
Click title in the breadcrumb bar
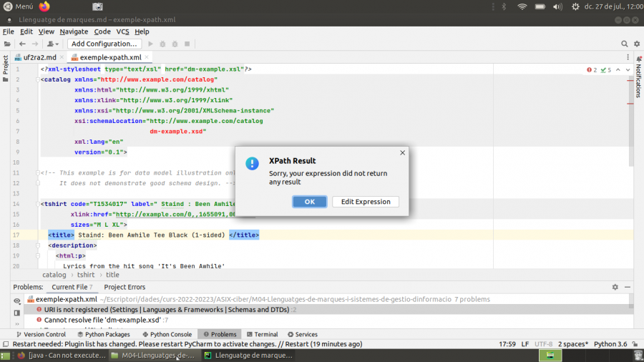coord(112,275)
